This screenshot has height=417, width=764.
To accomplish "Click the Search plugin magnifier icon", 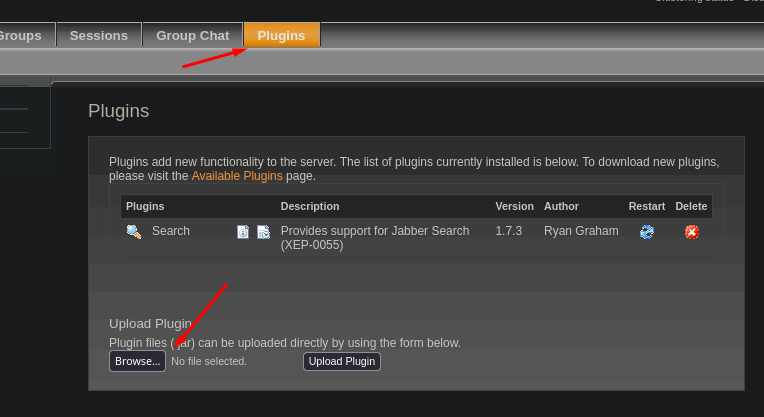I will (x=134, y=232).
